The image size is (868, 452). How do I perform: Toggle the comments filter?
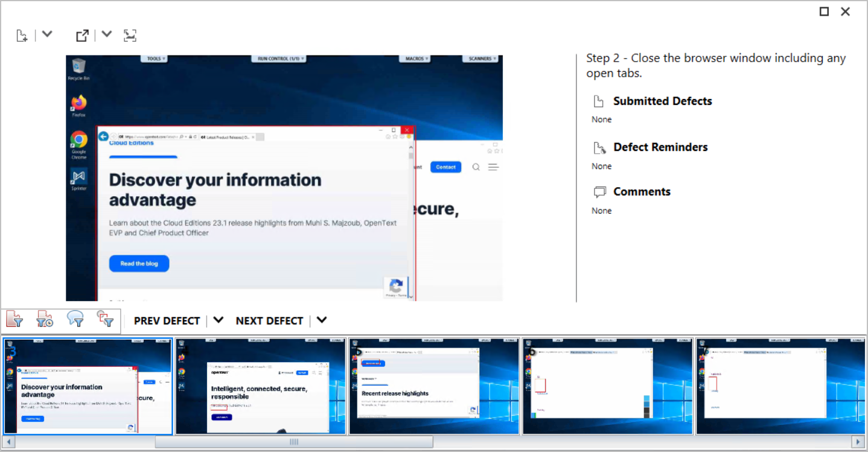coord(75,319)
